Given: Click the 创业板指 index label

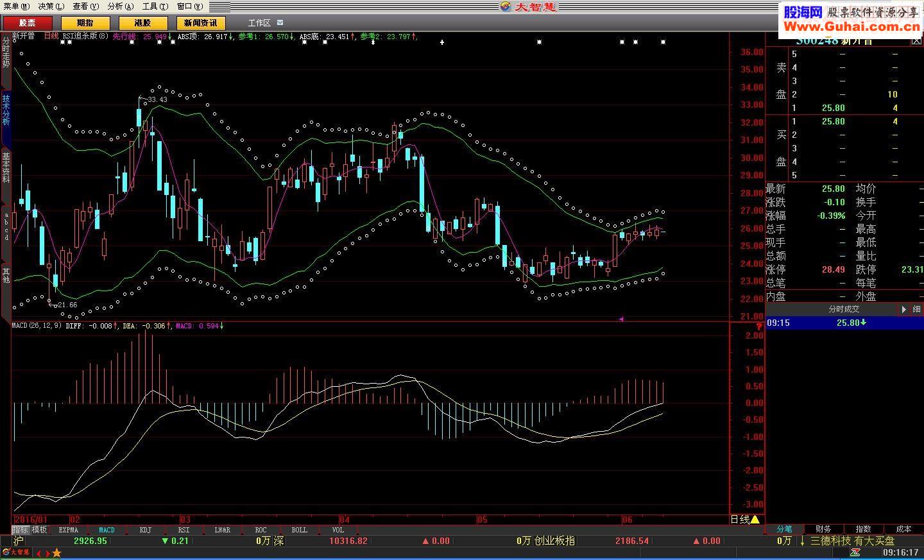Looking at the screenshot, I should click(x=554, y=541).
